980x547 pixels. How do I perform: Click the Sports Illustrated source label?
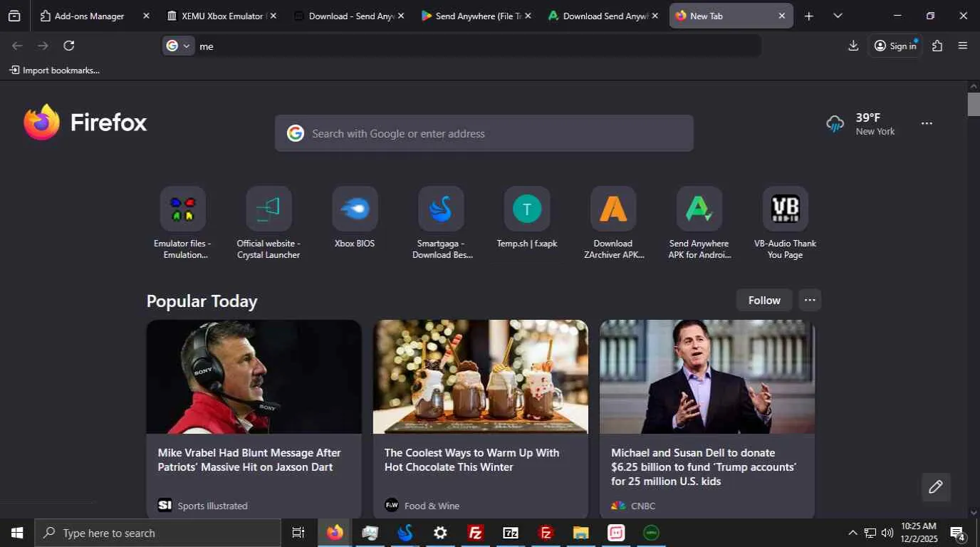[x=212, y=506]
